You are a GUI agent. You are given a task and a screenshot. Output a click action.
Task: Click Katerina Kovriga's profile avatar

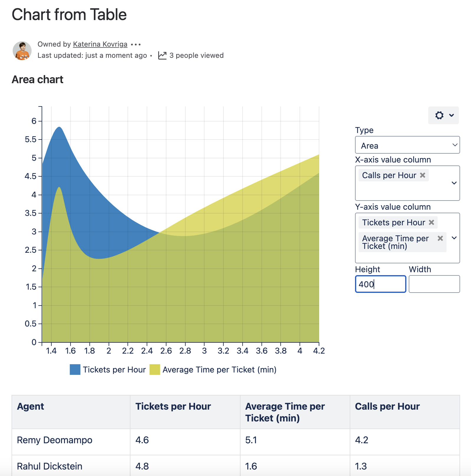click(x=22, y=50)
